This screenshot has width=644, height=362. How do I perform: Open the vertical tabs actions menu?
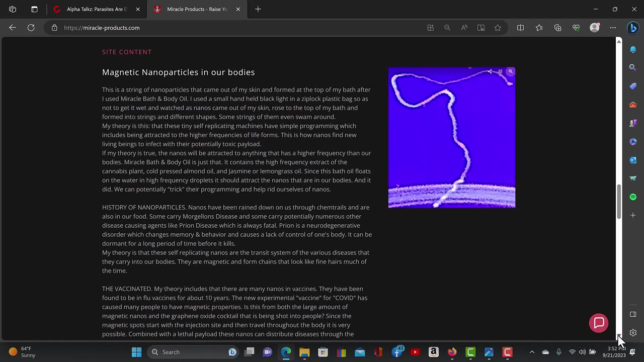click(34, 9)
